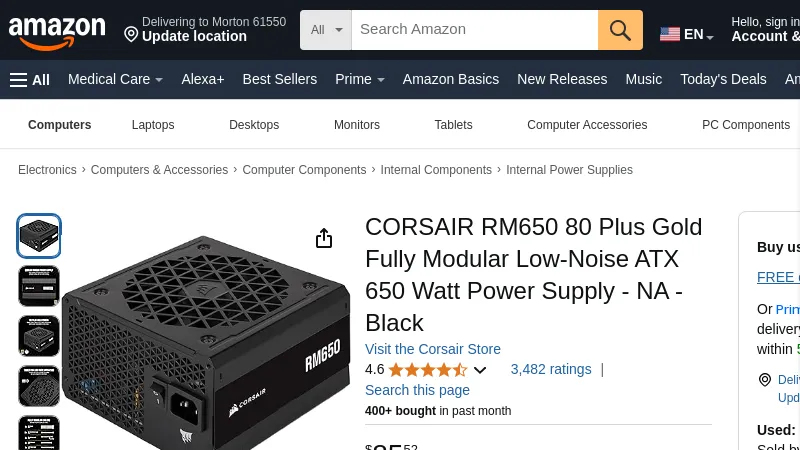The height and width of the screenshot is (450, 800).
Task: Click the Update location pin icon
Action: [131, 35]
